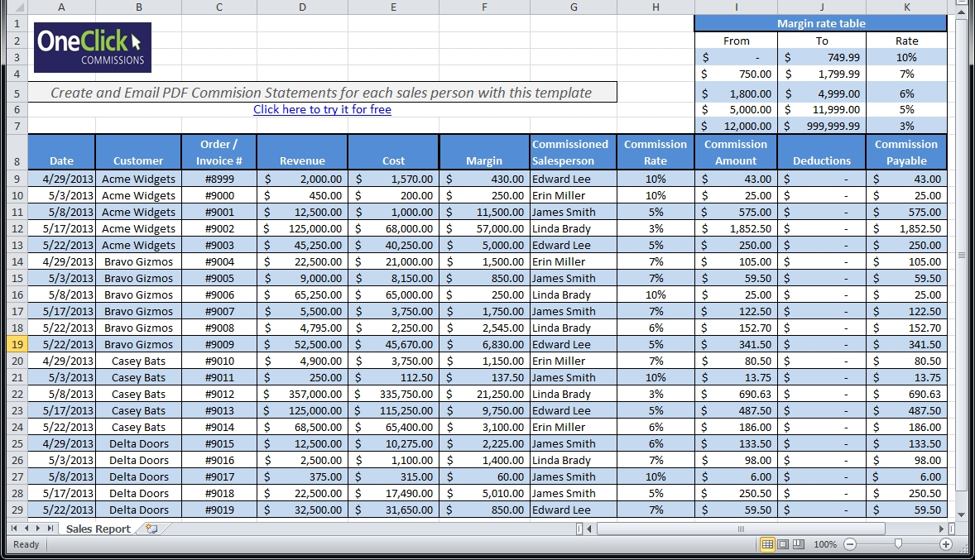Go to the previous sheet tab
The image size is (975, 560).
tap(26, 529)
